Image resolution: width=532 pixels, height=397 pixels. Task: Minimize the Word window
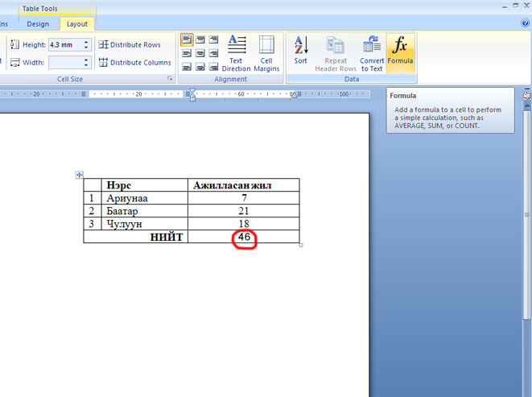click(505, 6)
